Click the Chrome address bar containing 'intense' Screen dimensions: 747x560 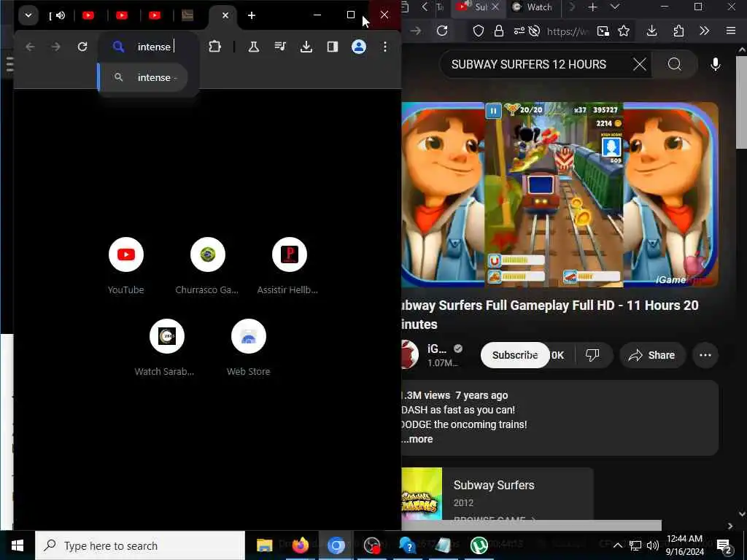149,47
